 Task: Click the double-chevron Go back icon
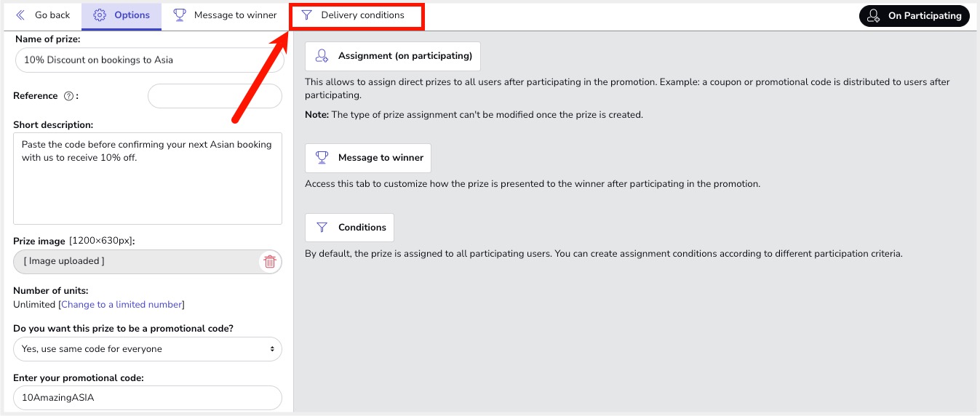(x=20, y=15)
